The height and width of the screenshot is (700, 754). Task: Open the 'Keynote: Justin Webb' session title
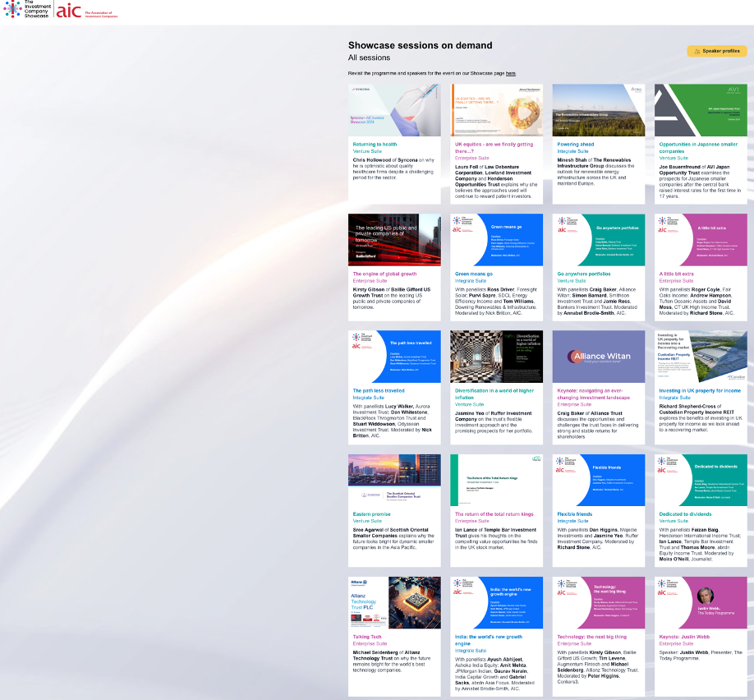(x=684, y=637)
